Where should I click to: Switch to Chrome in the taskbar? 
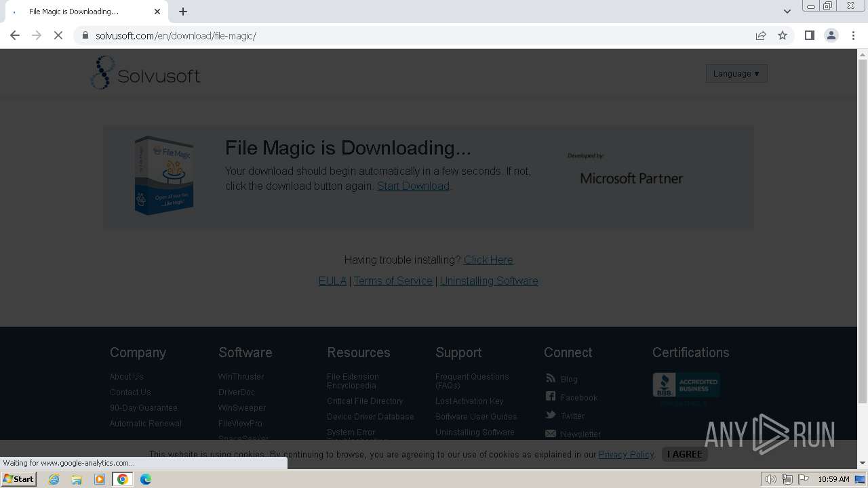(123, 479)
